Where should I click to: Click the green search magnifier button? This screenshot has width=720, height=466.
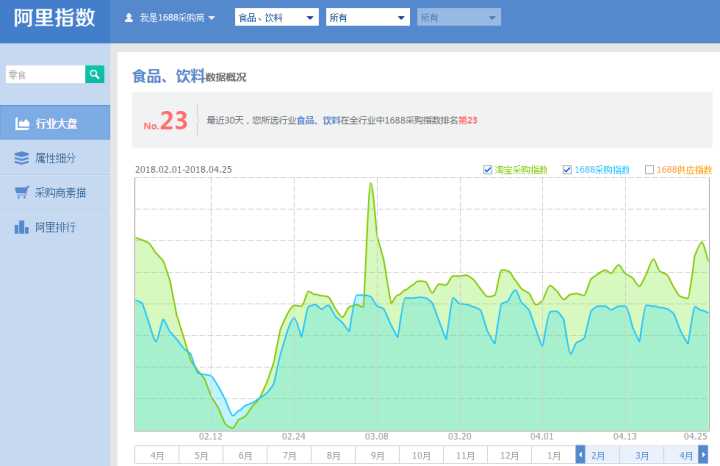tap(94, 74)
